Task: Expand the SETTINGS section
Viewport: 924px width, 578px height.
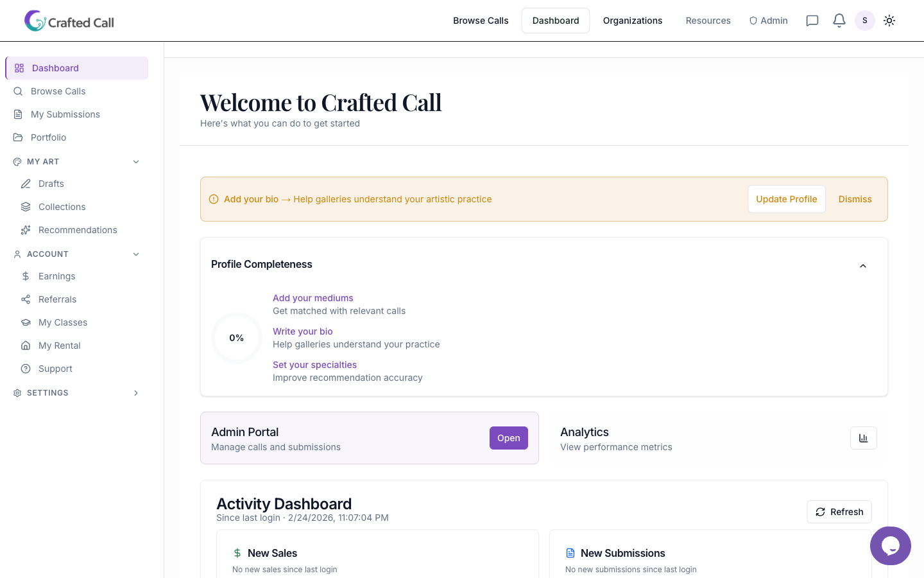Action: [135, 392]
